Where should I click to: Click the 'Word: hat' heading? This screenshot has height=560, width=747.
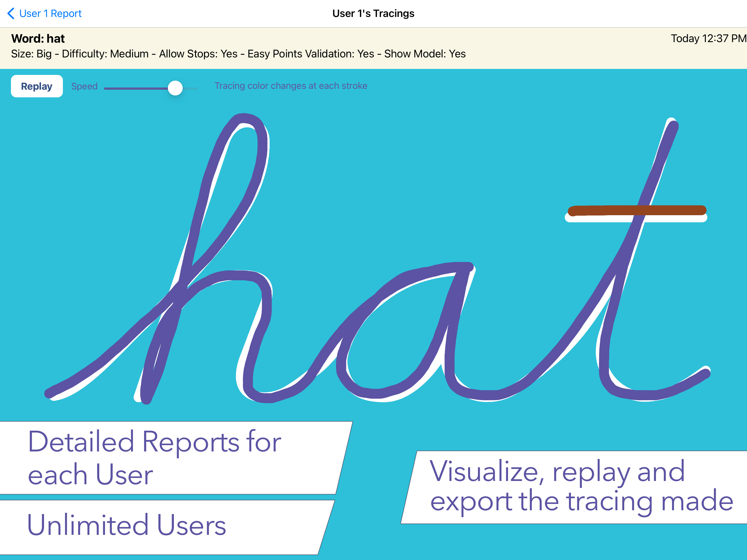click(38, 39)
